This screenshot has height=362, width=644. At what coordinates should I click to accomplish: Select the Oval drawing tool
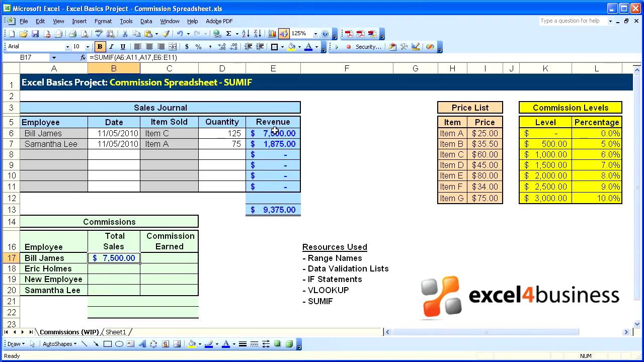click(119, 344)
